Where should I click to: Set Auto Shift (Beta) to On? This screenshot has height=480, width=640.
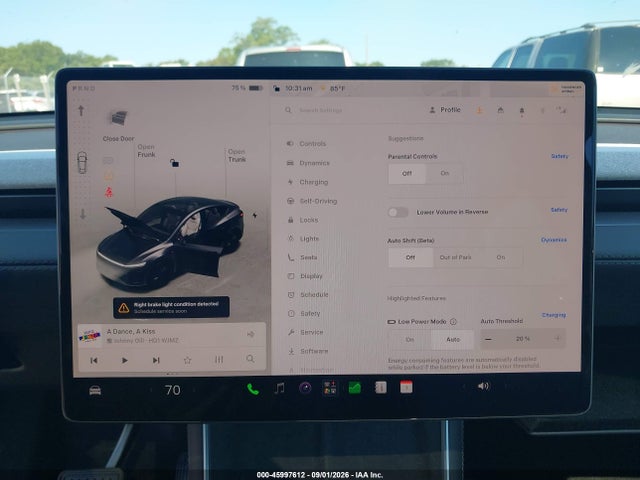[x=501, y=258]
